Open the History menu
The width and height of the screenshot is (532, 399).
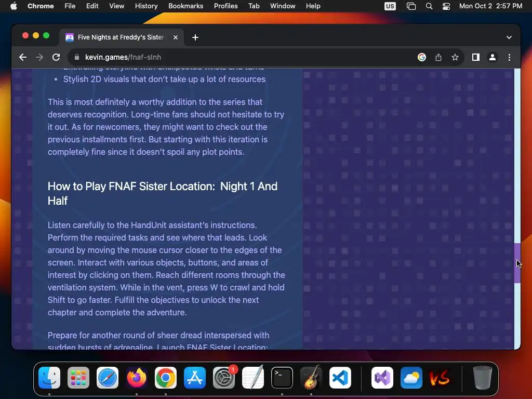[x=146, y=6]
